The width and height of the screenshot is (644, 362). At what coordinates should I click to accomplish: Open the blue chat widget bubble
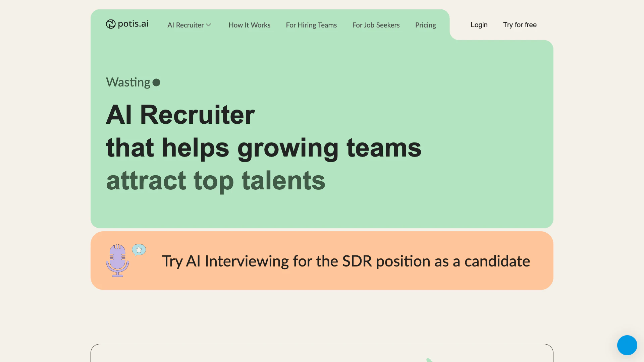click(627, 345)
